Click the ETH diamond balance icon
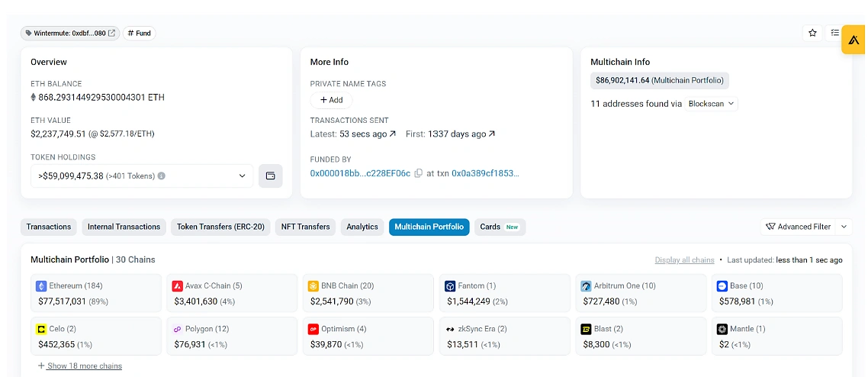Screen dimensions: 868x377 point(34,98)
